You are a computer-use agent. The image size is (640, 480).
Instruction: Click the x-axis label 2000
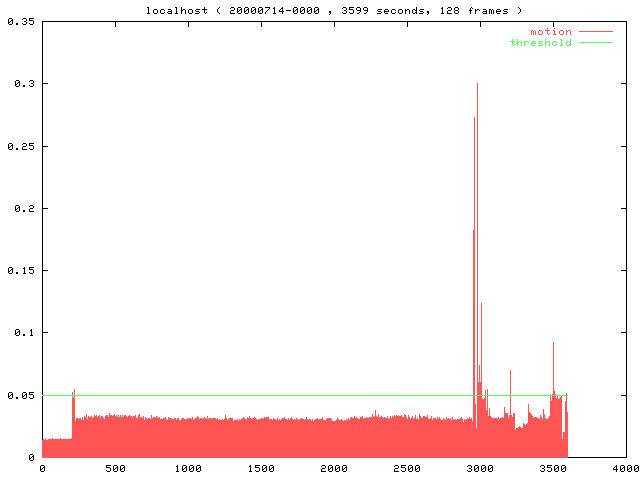[x=334, y=468]
